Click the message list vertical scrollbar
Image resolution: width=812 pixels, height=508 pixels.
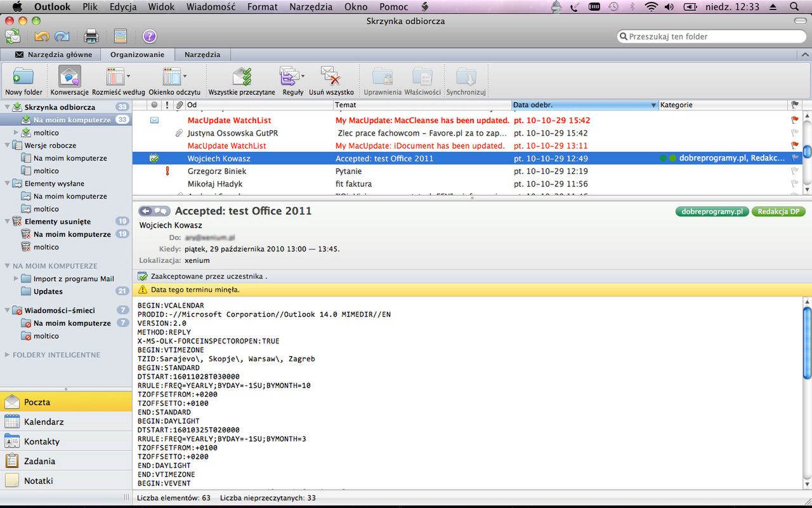[807, 152]
